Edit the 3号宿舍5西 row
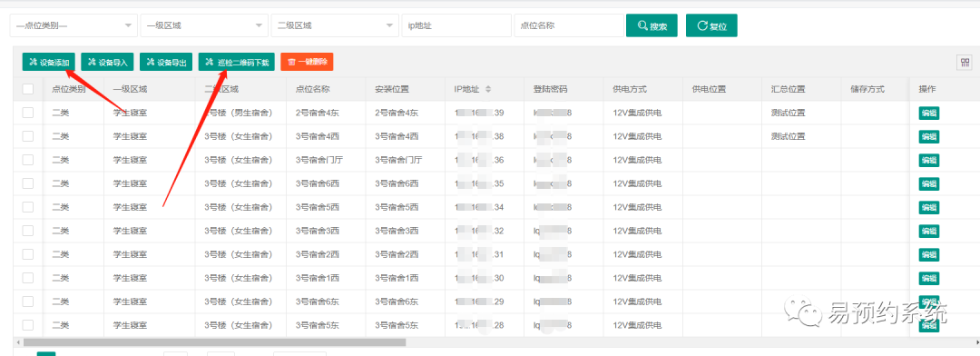Viewport: 980px width, 356px height. pyautogui.click(x=929, y=207)
